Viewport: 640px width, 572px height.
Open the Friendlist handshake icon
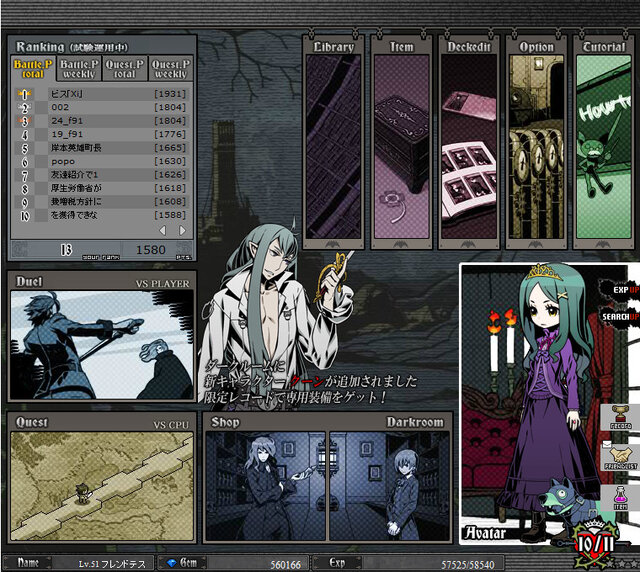pos(620,457)
